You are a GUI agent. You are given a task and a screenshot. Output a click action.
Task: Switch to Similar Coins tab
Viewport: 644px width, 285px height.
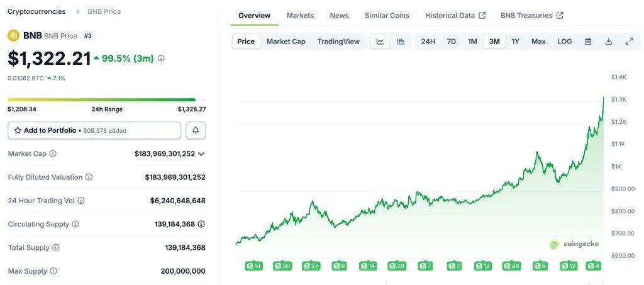pyautogui.click(x=387, y=15)
